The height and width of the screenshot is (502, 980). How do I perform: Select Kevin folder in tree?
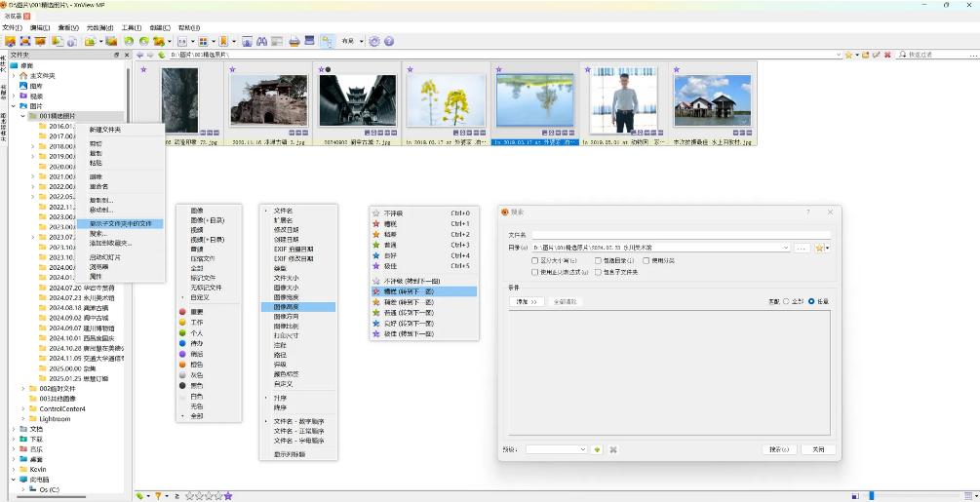click(38, 469)
